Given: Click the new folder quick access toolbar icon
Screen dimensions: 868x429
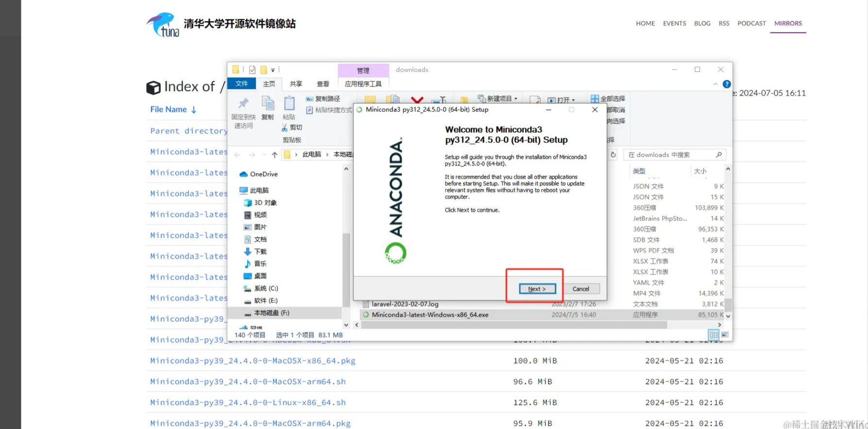Looking at the screenshot, I should point(264,70).
